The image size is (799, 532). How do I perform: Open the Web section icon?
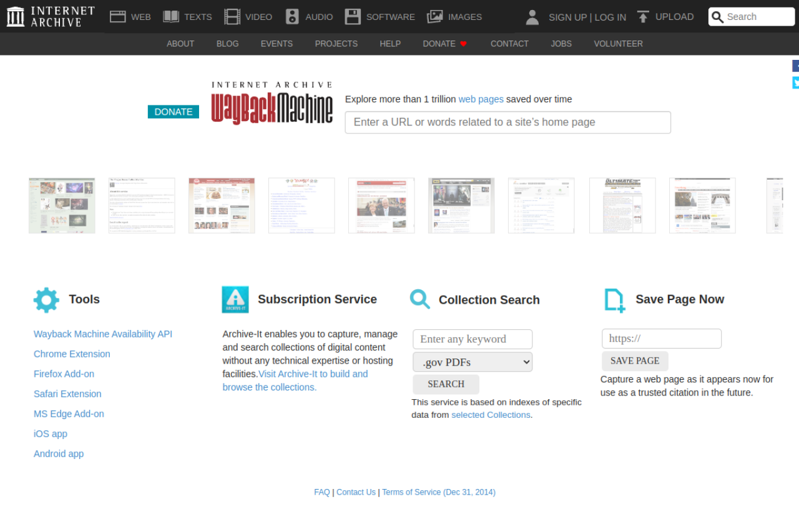[x=118, y=17]
